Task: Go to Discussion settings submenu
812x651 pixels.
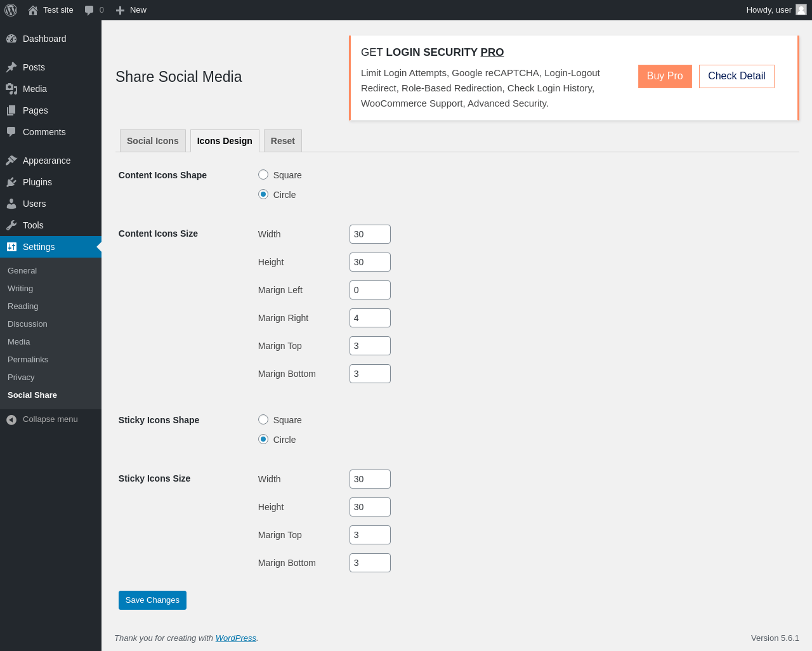Action: tap(27, 324)
